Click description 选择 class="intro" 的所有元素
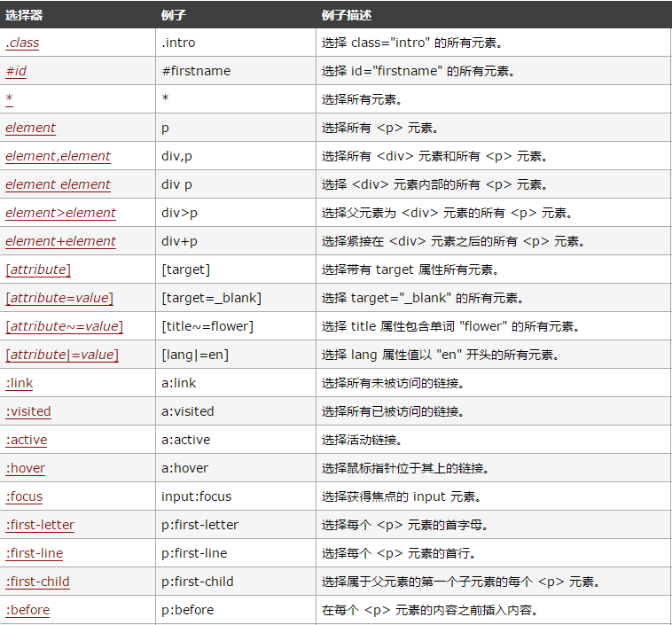 tap(412, 43)
